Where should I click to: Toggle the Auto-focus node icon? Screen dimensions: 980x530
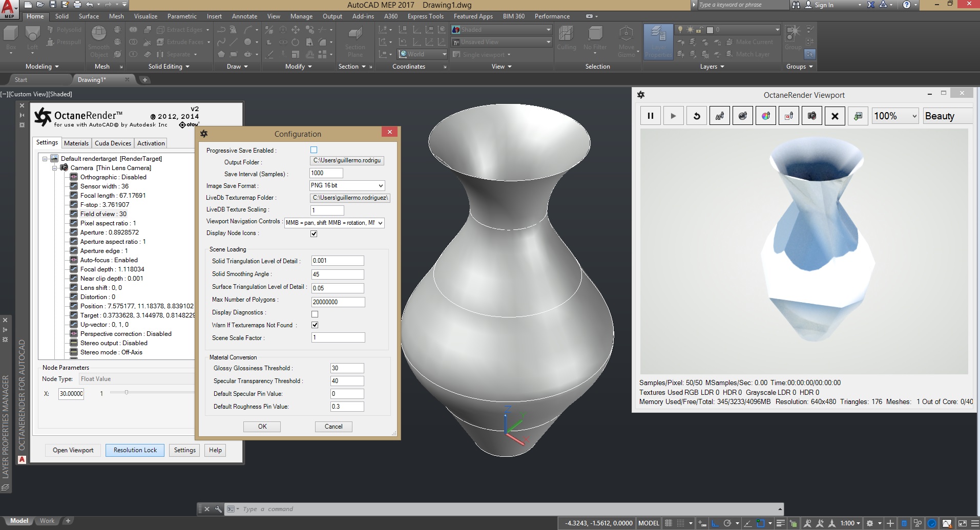coord(74,260)
